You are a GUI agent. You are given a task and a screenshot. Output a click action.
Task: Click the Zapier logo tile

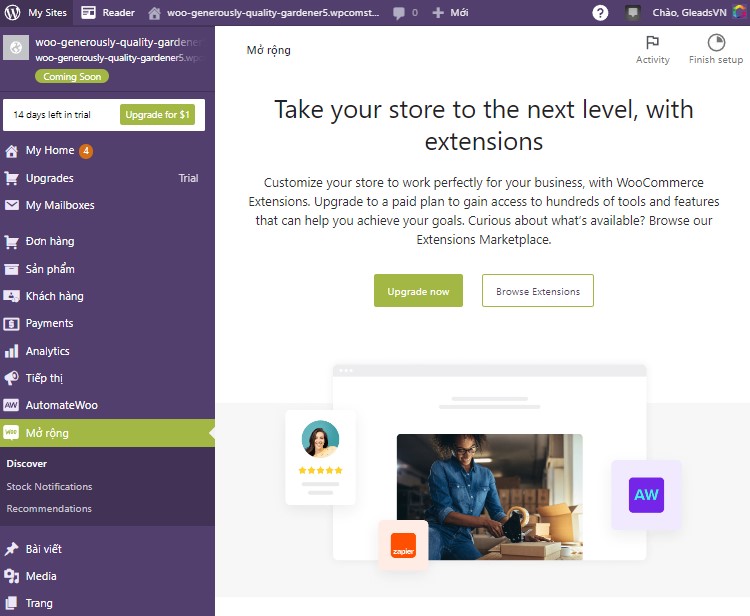pyautogui.click(x=403, y=546)
